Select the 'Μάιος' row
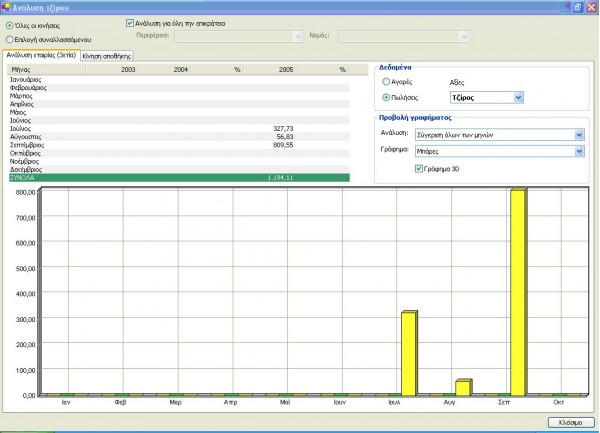Screen dimensions: 600x433 [x=179, y=112]
